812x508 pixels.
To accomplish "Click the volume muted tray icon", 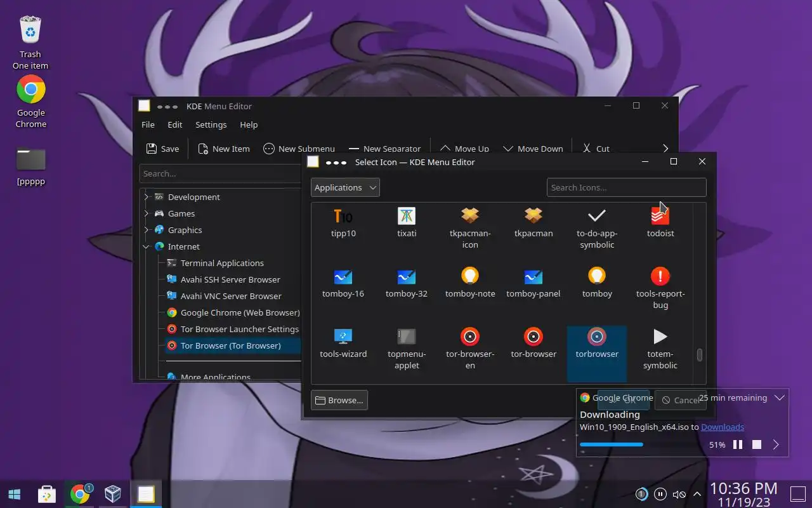I will 679,494.
